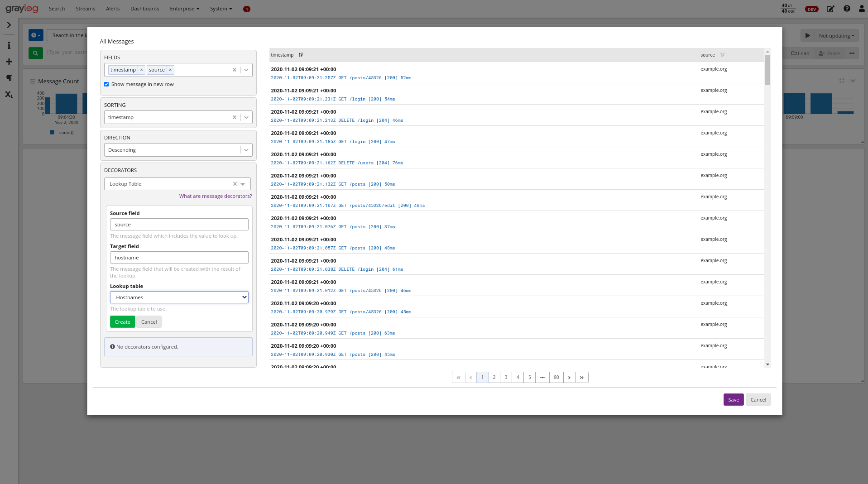Open the user account menu icon
Image resolution: width=868 pixels, height=484 pixels.
(x=861, y=9)
